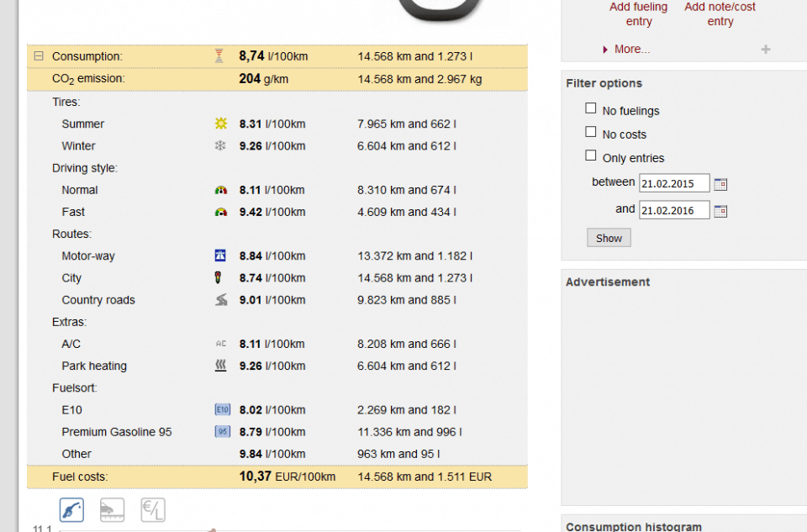This screenshot has height=532, width=807.
Task: Click the end date field 21.02.2016
Action: [x=673, y=210]
